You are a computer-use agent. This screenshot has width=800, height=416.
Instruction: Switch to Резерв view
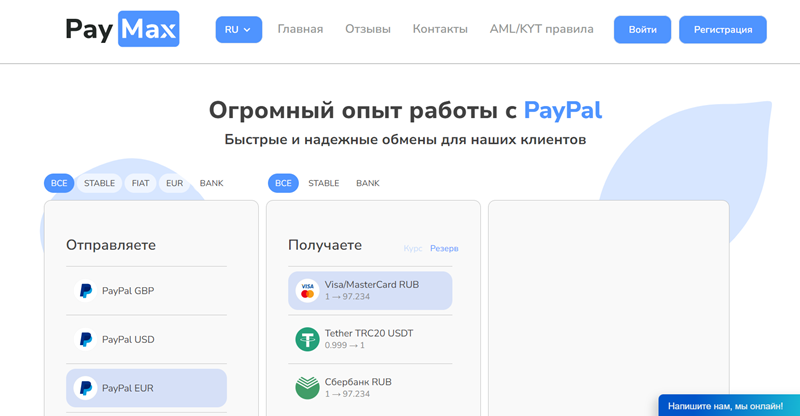click(x=444, y=249)
